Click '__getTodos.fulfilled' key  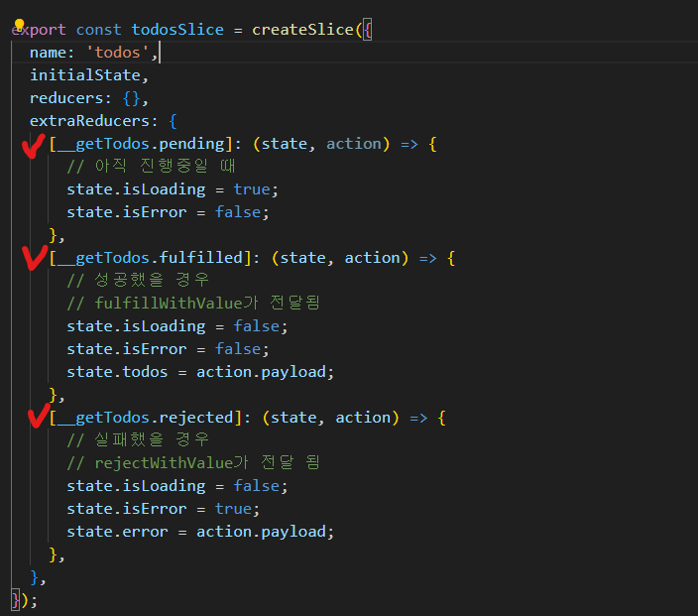pyautogui.click(x=150, y=258)
